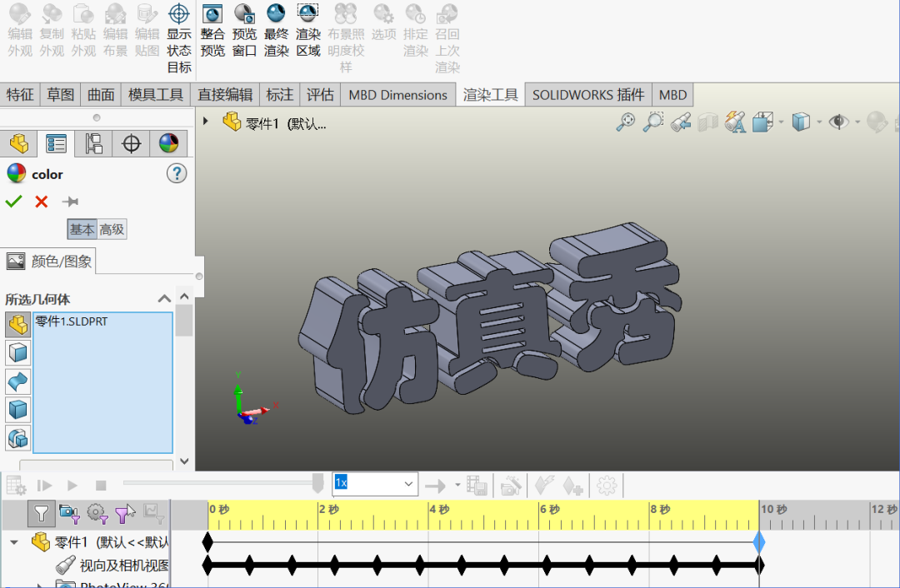This screenshot has width=900, height=588.
Task: Collapse the 零件1 node in the MotionManager tree
Action: point(12,541)
